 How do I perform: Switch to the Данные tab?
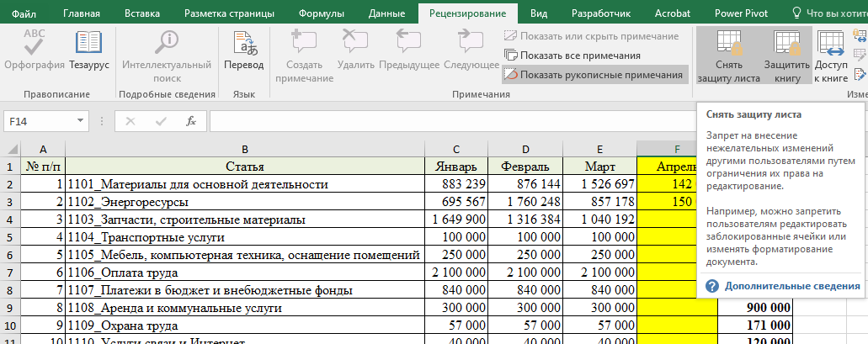click(x=386, y=13)
